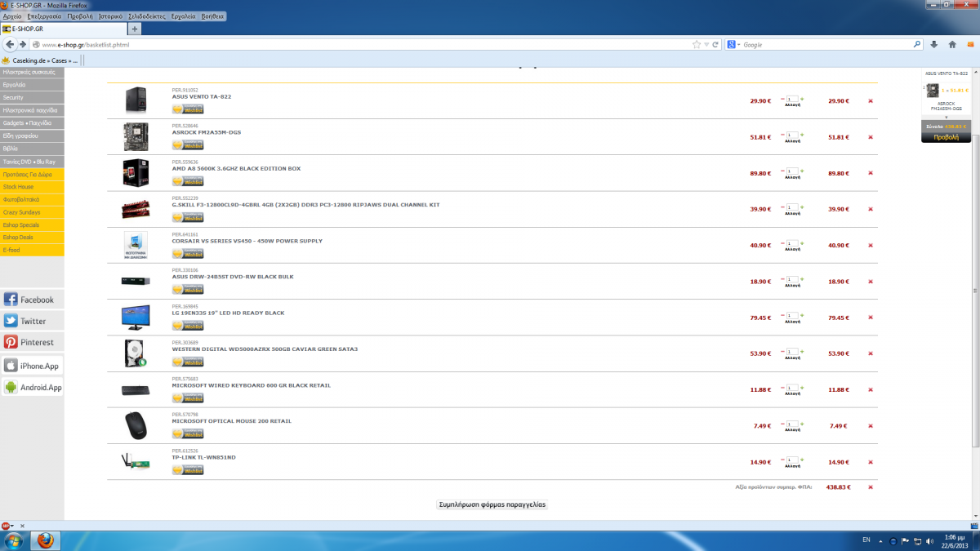Click LG monitor product thumbnail
The image size is (980, 551).
(x=136, y=317)
